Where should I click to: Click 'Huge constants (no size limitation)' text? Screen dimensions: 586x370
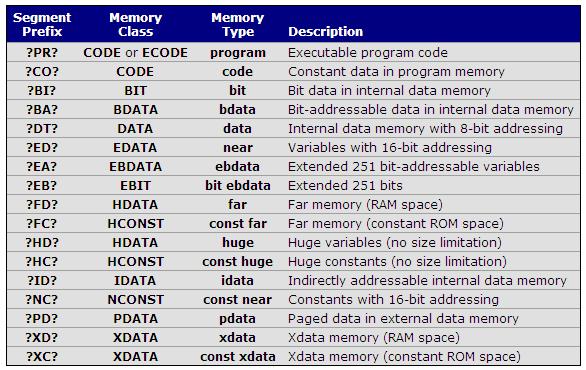click(397, 262)
